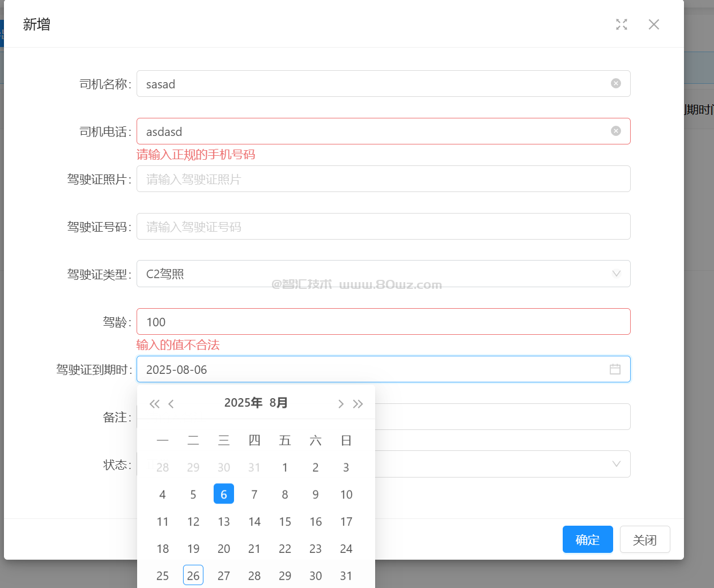Go to previous month in date picker
This screenshot has height=588, width=714.
pos(171,404)
